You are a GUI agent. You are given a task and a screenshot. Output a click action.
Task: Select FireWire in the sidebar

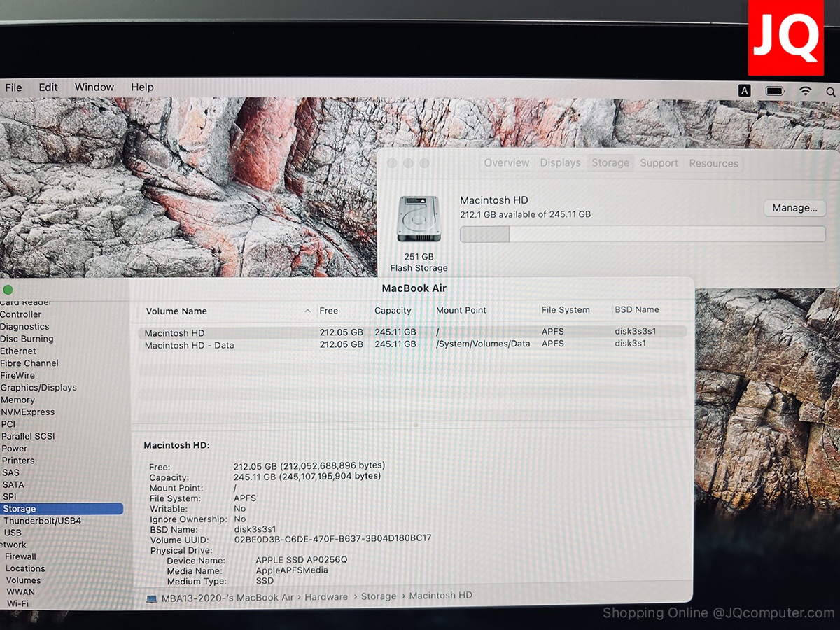17,376
